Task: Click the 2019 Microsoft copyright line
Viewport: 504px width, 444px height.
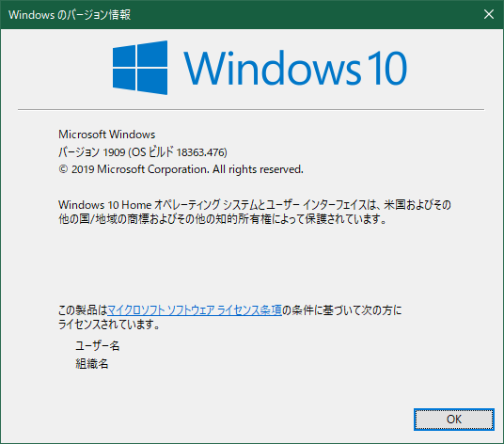Action: (181, 169)
